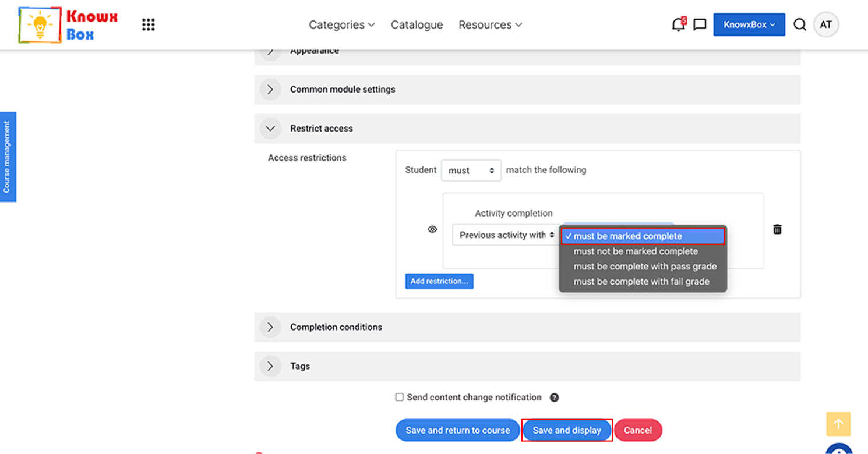Open the Course management side tab
868x454 pixels.
8,157
